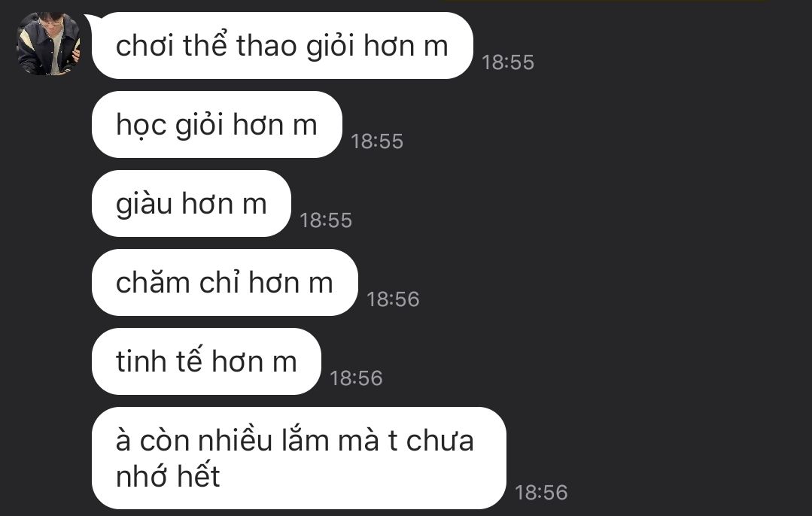This screenshot has width=812, height=516.
Task: Select the 'học giỏi hơn m' message bubble
Action: pyautogui.click(x=217, y=125)
